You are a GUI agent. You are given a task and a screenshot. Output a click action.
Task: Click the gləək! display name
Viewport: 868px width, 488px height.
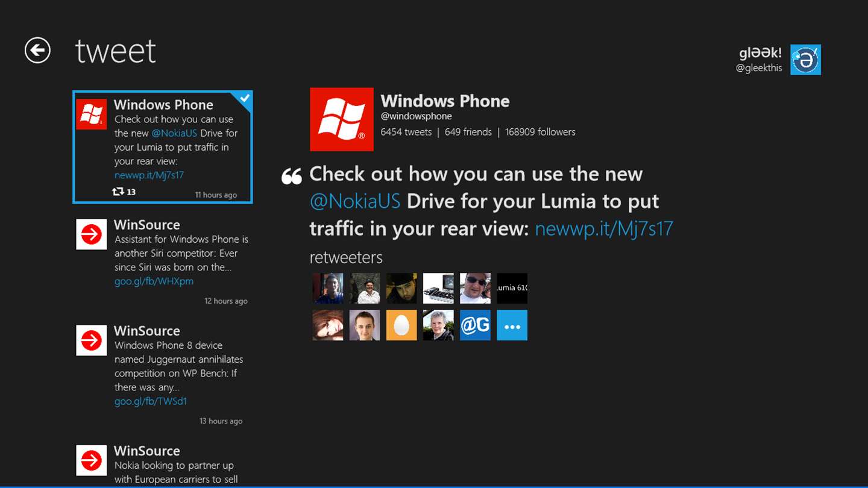(x=761, y=53)
